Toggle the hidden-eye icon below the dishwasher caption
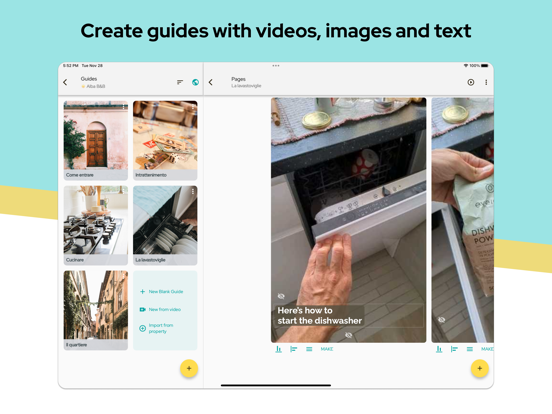This screenshot has height=414, width=552. 349,335
